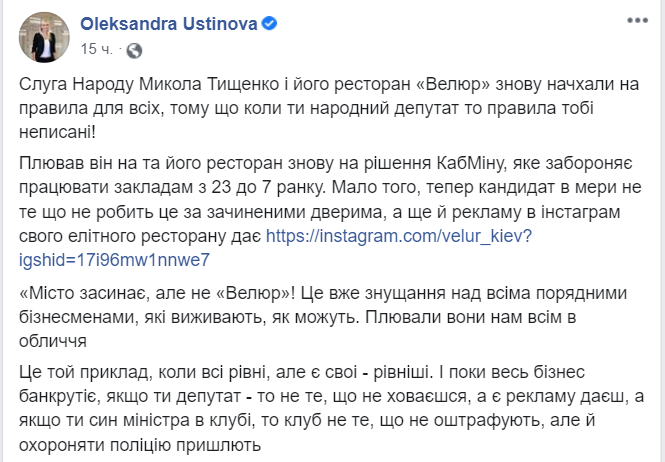Click the line starting "бізнесменами, які виживають"
665x462 pixels.
pyautogui.click(x=300, y=316)
